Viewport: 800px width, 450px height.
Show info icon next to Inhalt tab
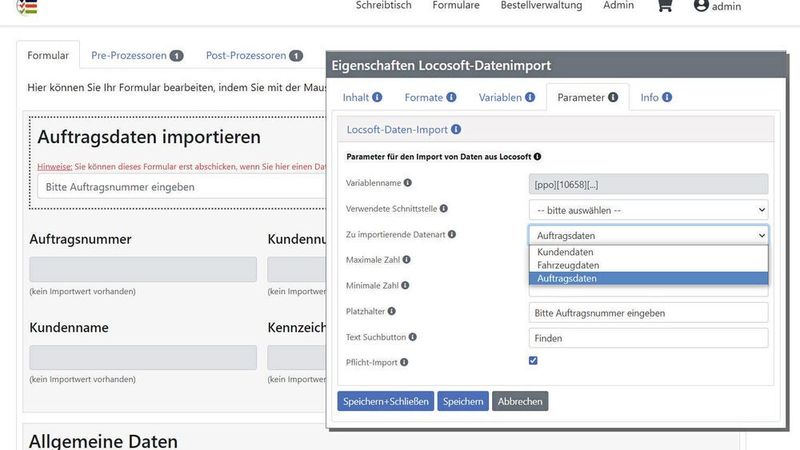click(x=377, y=97)
